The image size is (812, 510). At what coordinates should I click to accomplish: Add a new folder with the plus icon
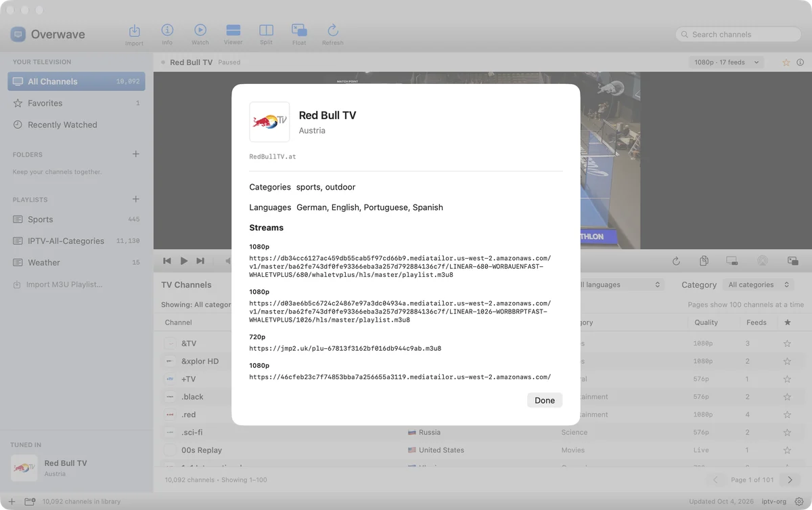[135, 154]
